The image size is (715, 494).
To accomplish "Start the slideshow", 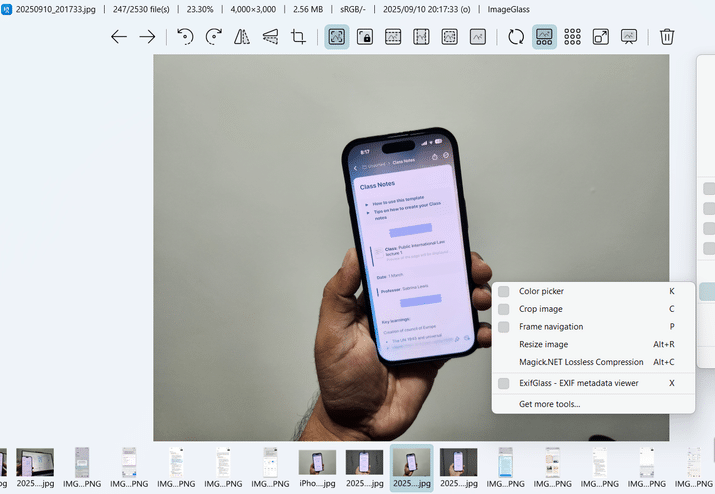I will pyautogui.click(x=629, y=37).
